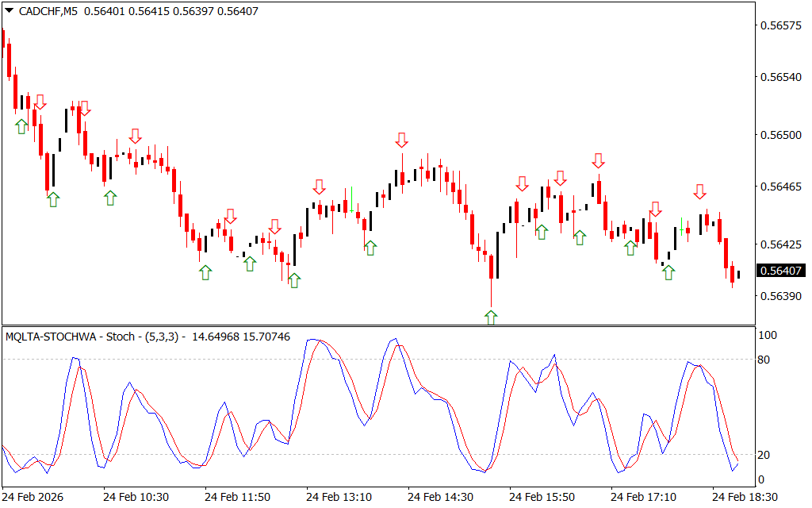812x508 pixels.
Task: Select the 0.56500 price scale label
Action: pyautogui.click(x=780, y=136)
